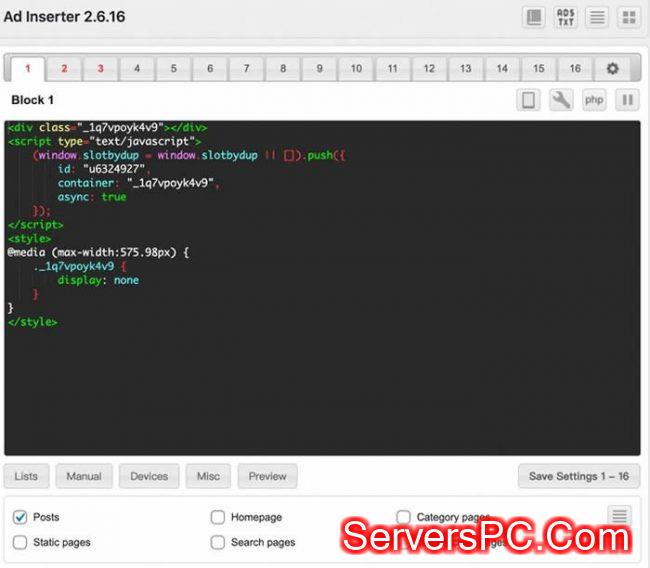The width and height of the screenshot is (650, 568).
Task: Expand the Misc settings section
Action: point(208,476)
